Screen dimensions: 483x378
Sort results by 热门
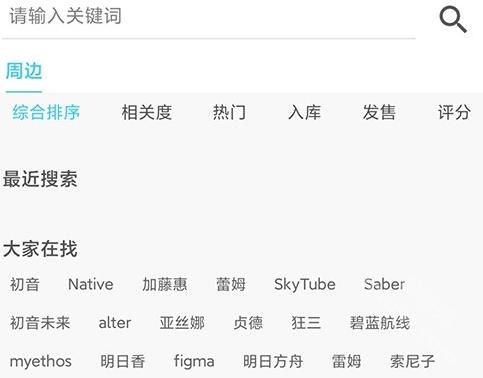[x=229, y=112]
